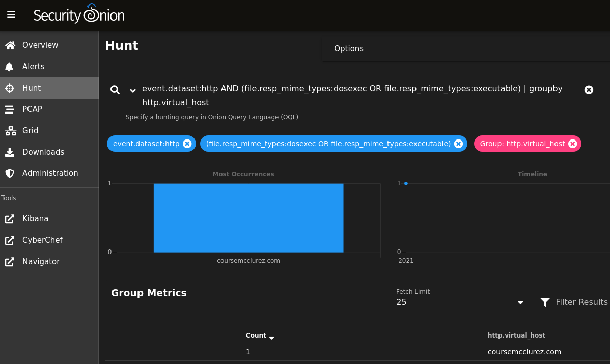Open the PCAP menu item
Viewport: 610px width, 364px height.
(49, 109)
